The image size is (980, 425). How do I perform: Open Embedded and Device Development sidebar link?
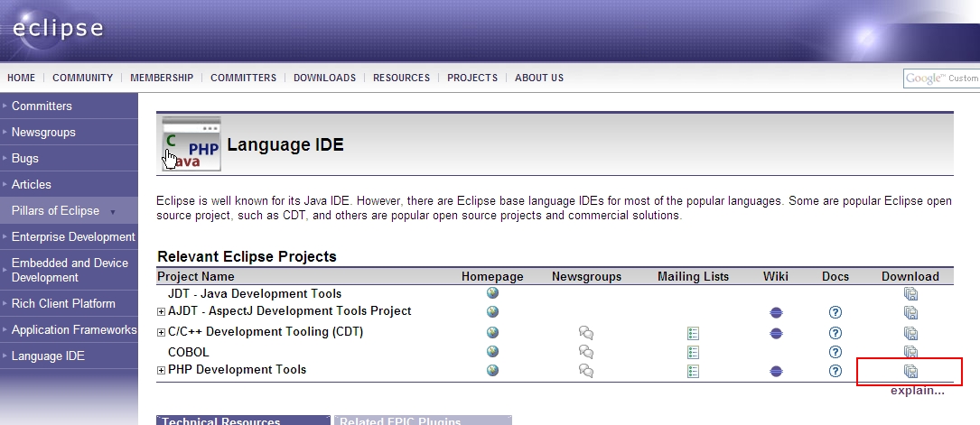coord(69,270)
